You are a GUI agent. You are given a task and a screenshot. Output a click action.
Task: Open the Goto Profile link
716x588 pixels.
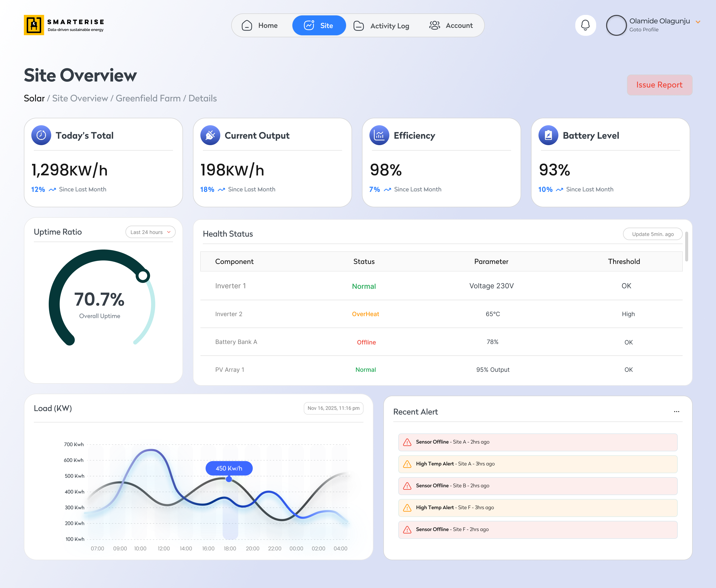(x=644, y=30)
